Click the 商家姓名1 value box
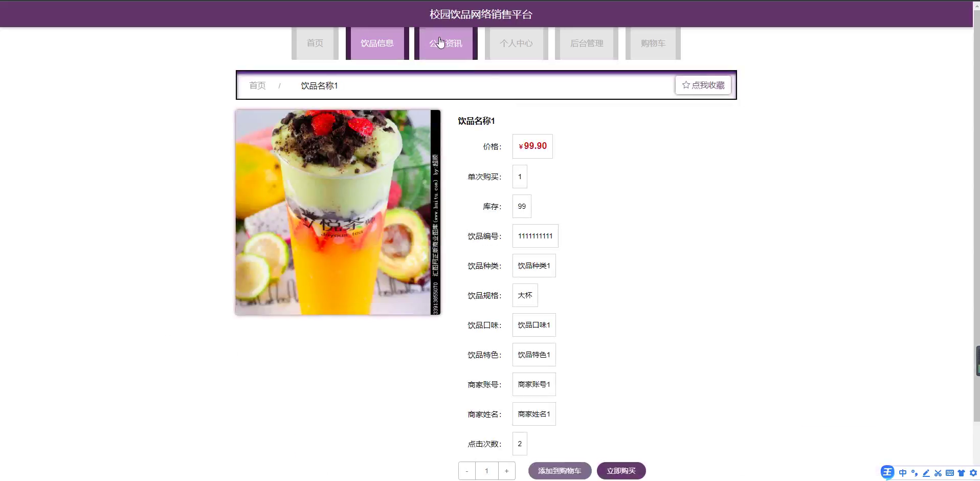The width and height of the screenshot is (980, 481). pos(534,414)
